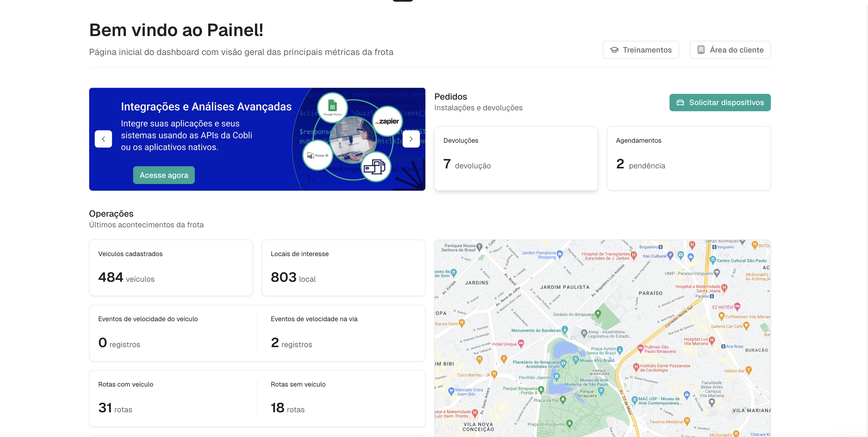The height and width of the screenshot is (437, 868).
Task: Click Hospital Luz Vila Mariana pin
Action: pos(712,340)
